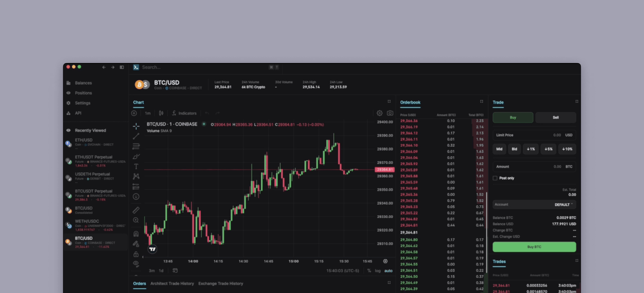The height and width of the screenshot is (293, 644).
Task: Select the text annotation tool
Action: (136, 166)
